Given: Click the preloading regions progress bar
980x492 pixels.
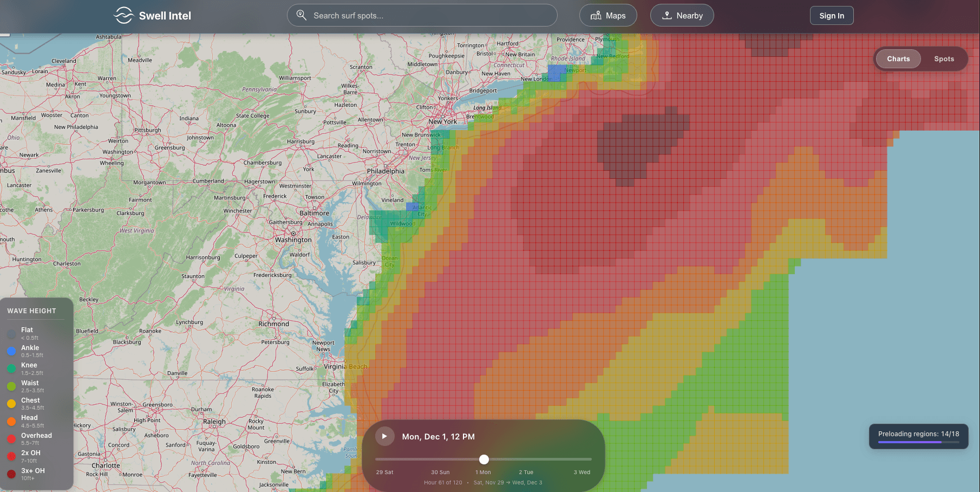Looking at the screenshot, I should point(919,443).
